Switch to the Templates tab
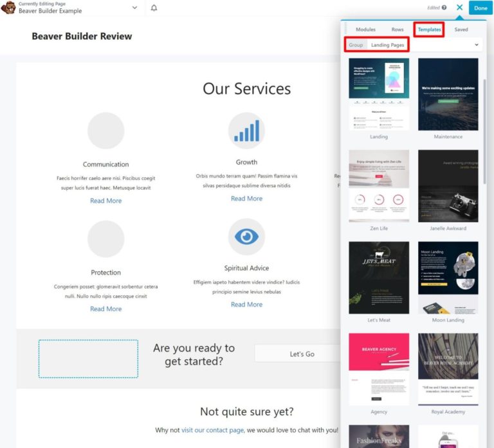This screenshot has width=494, height=448. (429, 30)
